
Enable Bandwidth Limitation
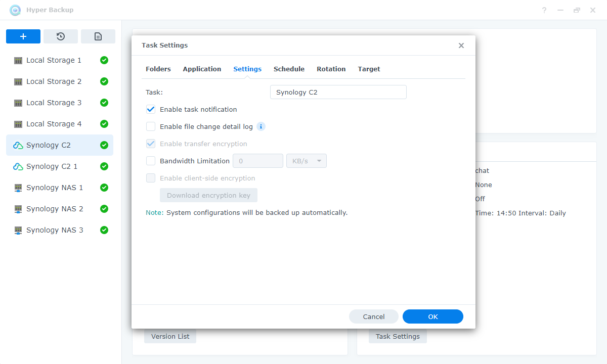(x=151, y=161)
